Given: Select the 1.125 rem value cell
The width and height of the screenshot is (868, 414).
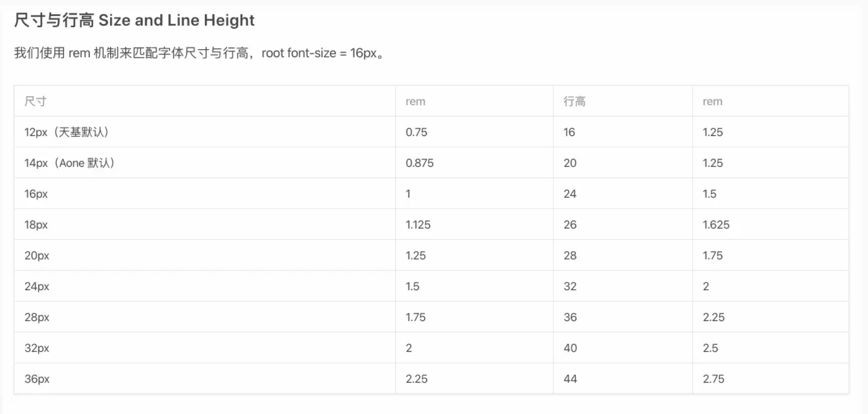Looking at the screenshot, I should click(419, 225).
